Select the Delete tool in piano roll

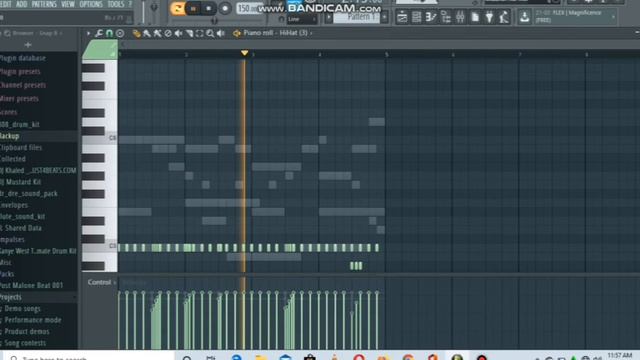click(168, 33)
